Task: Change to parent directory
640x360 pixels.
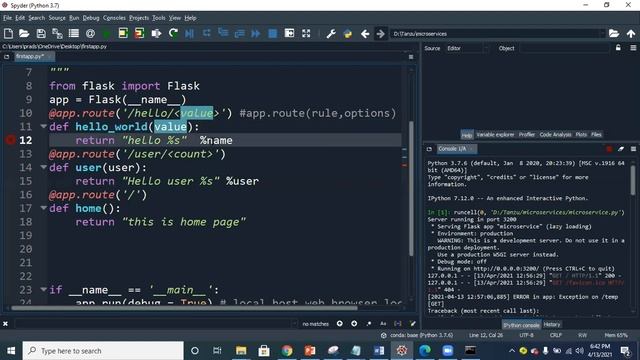Action: (x=631, y=33)
